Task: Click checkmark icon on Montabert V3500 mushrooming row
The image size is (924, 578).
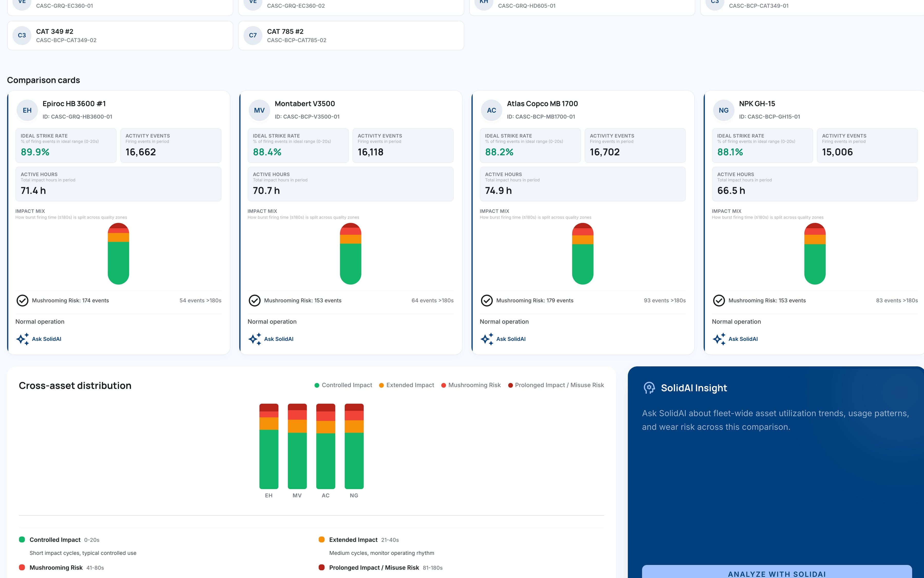Action: (x=255, y=301)
